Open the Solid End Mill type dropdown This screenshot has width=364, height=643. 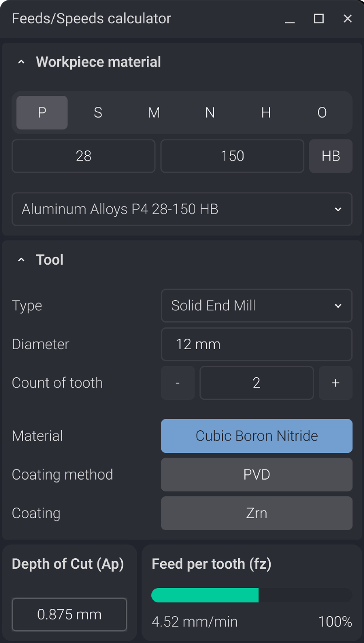(256, 305)
